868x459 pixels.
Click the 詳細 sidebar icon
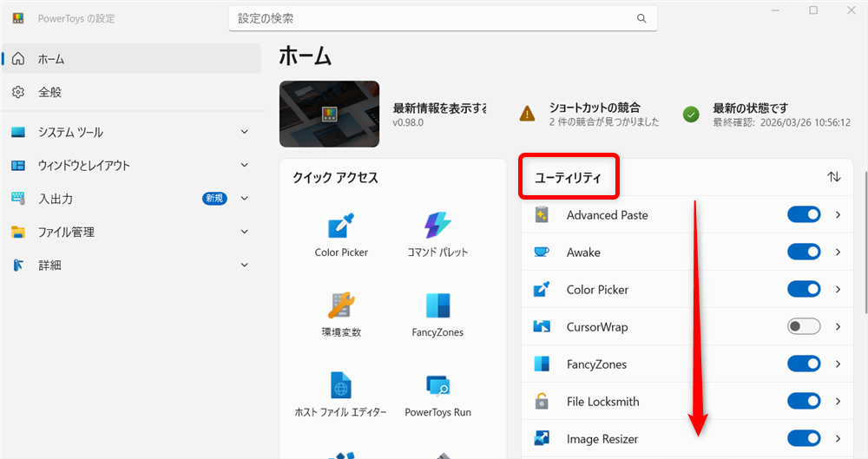(x=18, y=266)
